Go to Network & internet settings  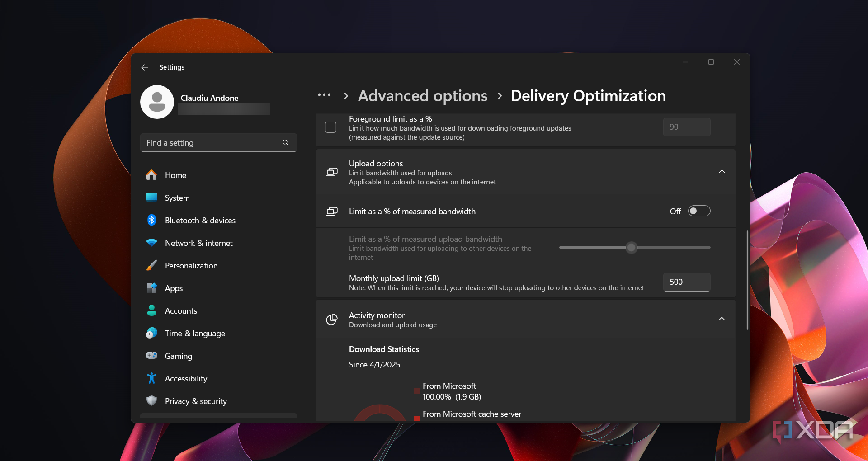click(x=218, y=243)
